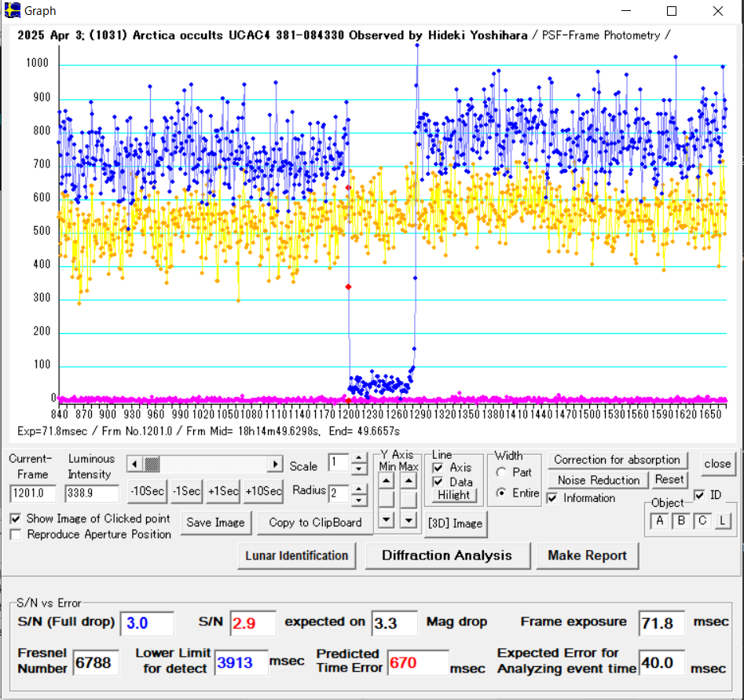744x700 pixels.
Task: Click Y Axis Max down arrow
Action: [x=408, y=519]
